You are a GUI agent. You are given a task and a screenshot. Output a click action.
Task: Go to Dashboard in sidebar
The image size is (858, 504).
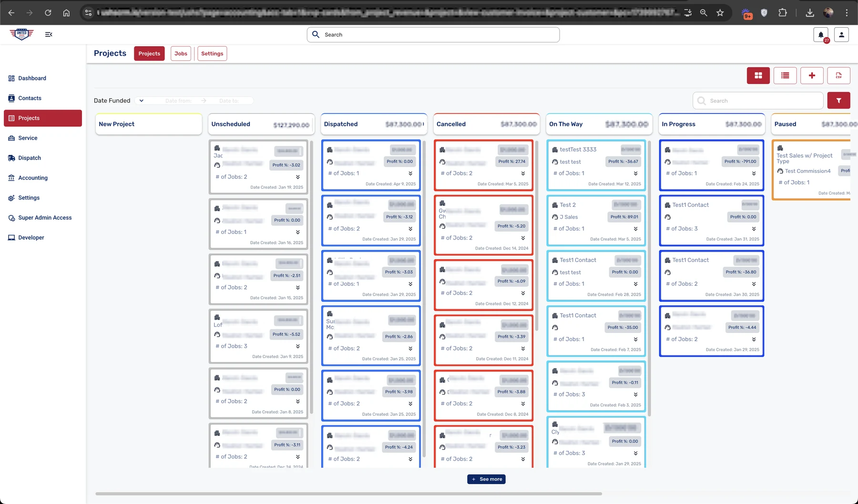point(43,78)
